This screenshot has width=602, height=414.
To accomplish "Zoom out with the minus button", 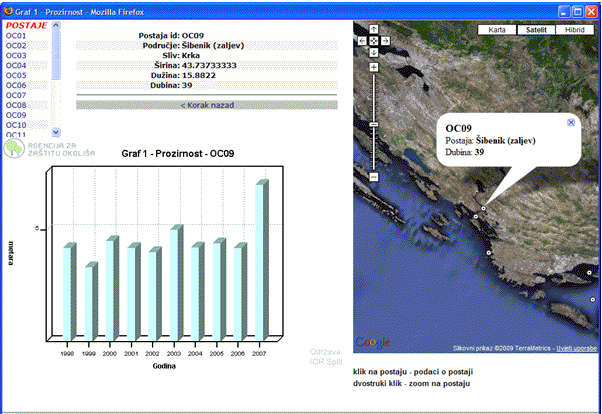I will (x=373, y=177).
